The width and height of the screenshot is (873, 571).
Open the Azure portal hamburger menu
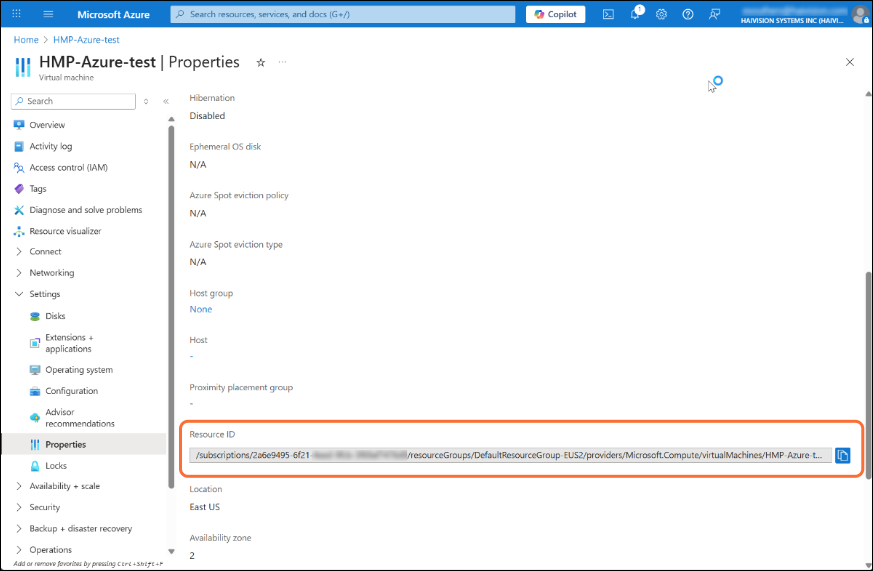pos(47,14)
